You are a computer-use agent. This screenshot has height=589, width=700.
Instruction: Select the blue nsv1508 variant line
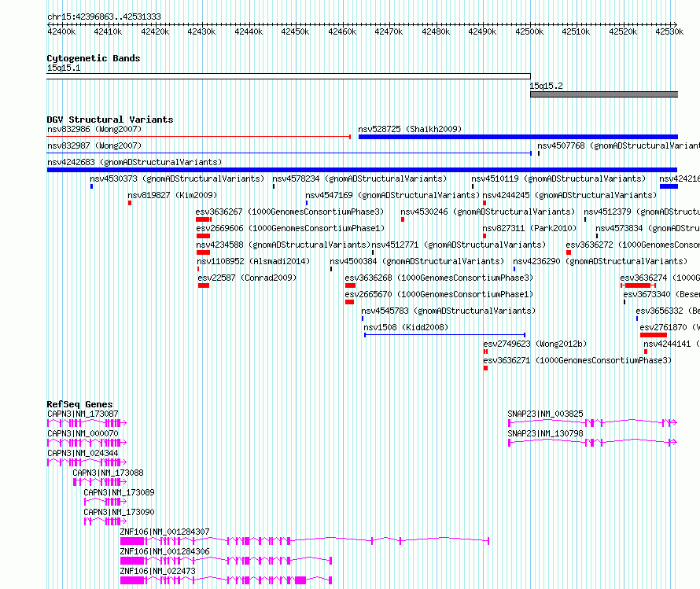(444, 335)
